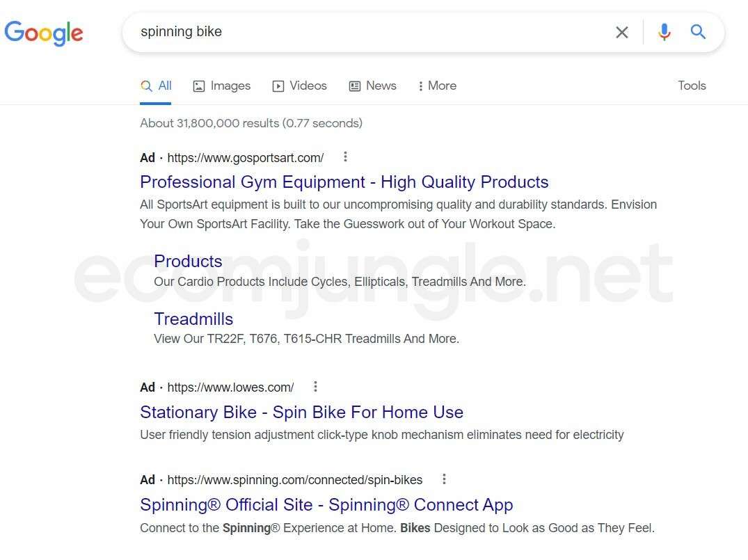This screenshot has height=560, width=748.
Task: Open three-dot menu beside lowes.com ad
Action: click(x=315, y=387)
